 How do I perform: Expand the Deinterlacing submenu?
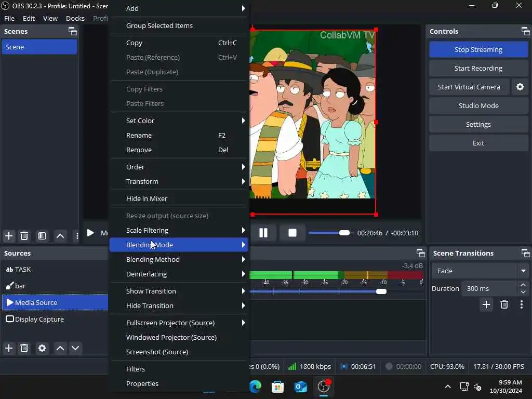click(x=179, y=274)
